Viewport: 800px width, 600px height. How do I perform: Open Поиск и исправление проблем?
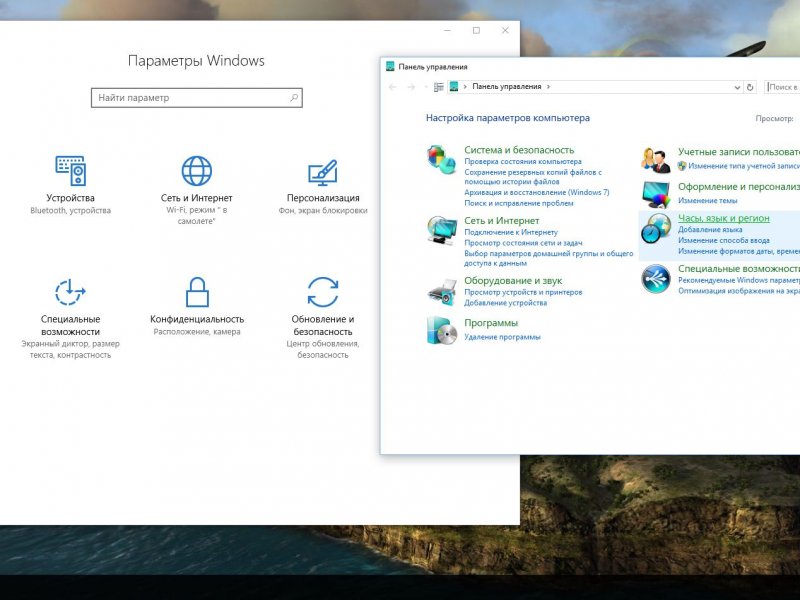pos(519,203)
